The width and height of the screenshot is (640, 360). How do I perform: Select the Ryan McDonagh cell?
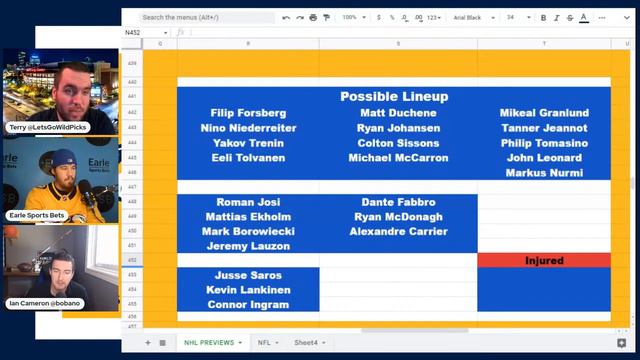click(398, 217)
